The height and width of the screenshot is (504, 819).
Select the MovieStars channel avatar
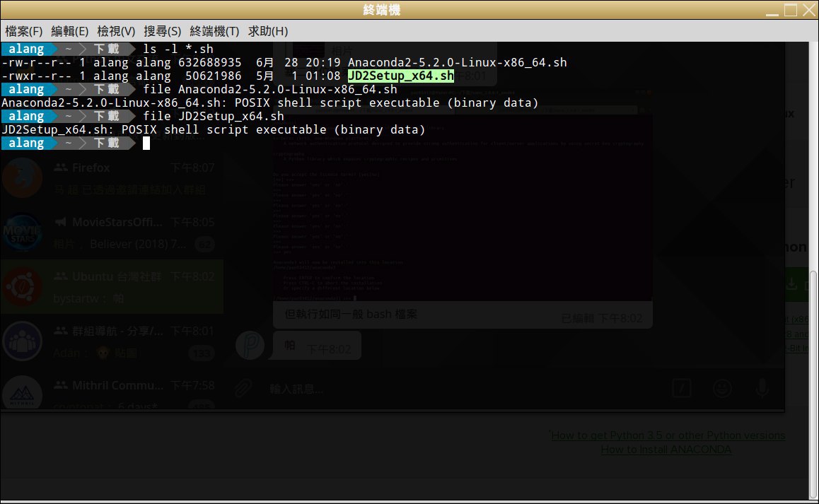pos(22,233)
